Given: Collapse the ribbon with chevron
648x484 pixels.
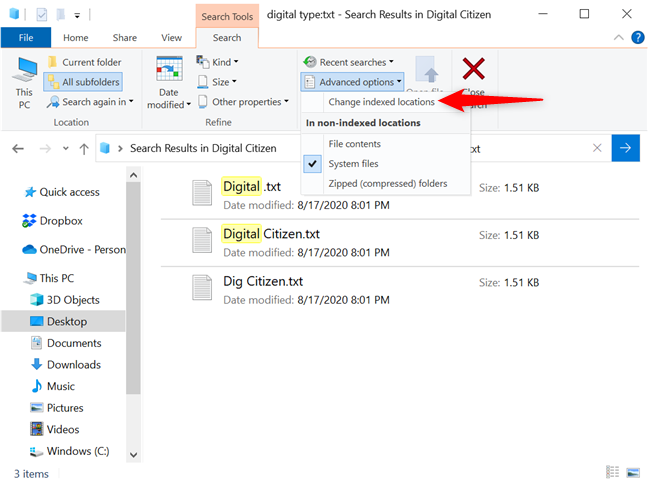Looking at the screenshot, I should 619,38.
